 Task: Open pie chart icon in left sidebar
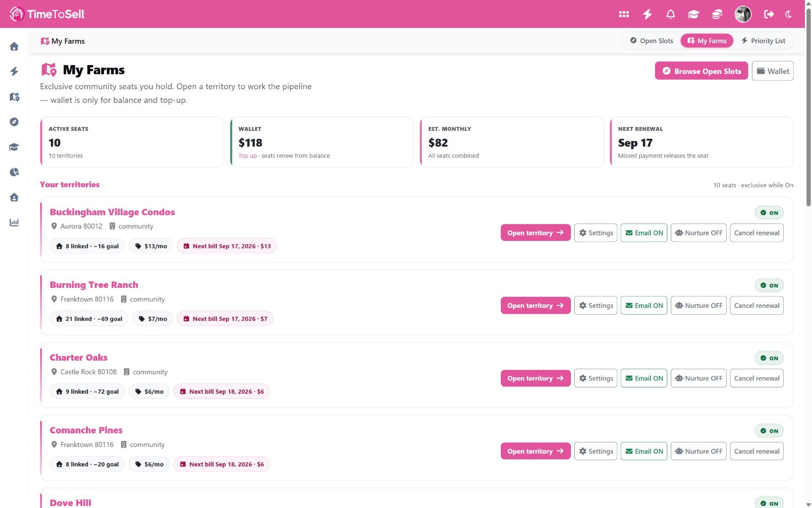pyautogui.click(x=14, y=172)
